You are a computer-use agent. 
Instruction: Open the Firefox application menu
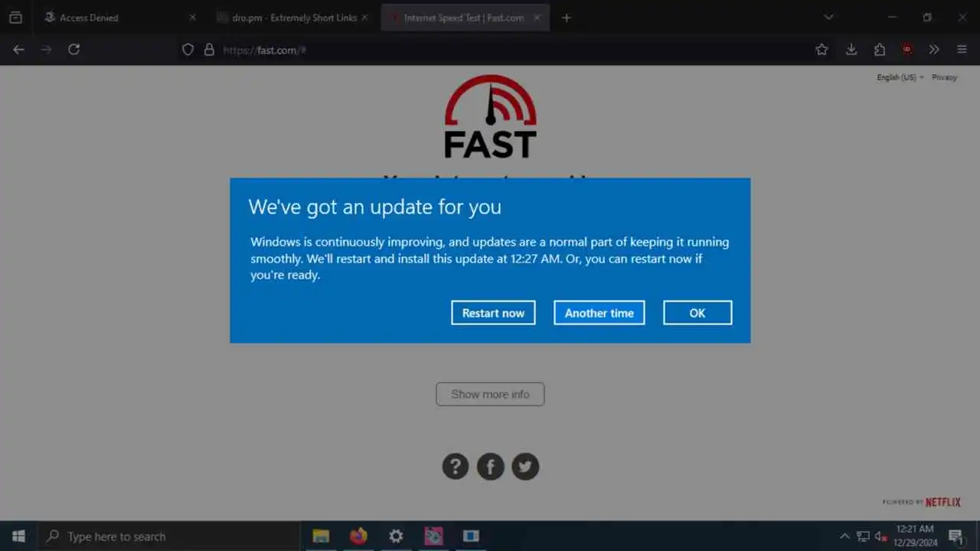coord(962,50)
